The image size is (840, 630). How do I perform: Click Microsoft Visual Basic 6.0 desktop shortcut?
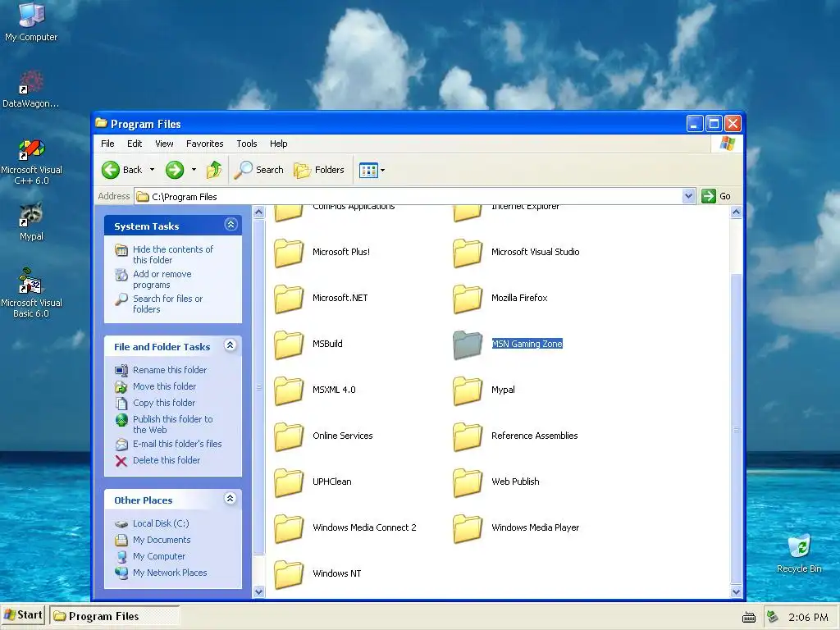[x=31, y=293]
